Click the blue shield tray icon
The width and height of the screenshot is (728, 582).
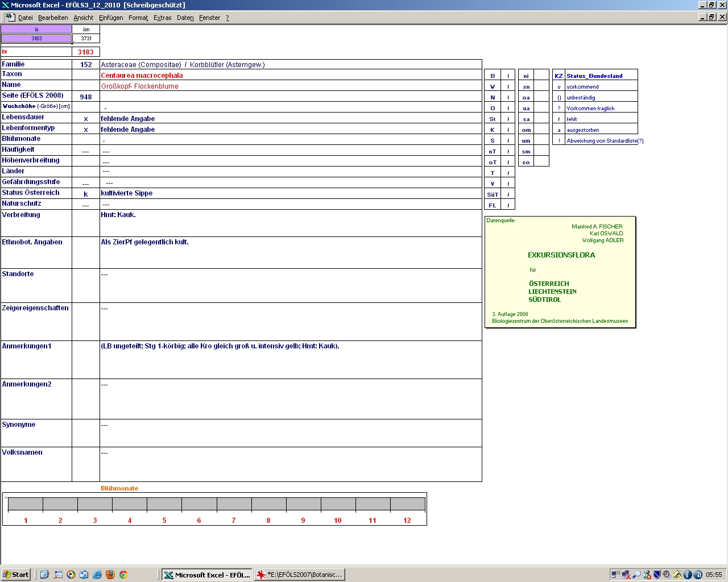click(657, 575)
